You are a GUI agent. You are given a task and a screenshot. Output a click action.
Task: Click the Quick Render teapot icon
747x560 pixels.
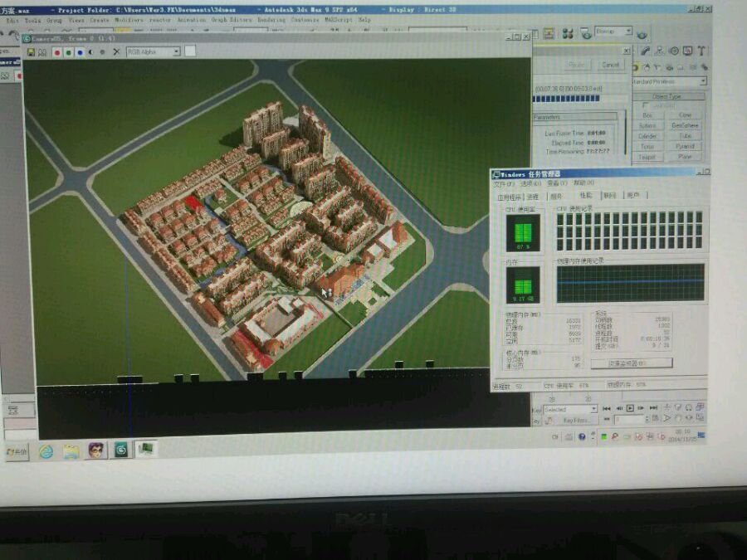point(642,35)
